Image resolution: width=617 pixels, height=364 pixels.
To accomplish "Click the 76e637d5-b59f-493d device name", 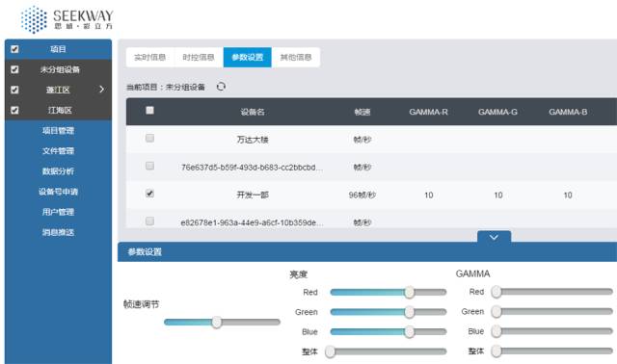I will pyautogui.click(x=252, y=168).
